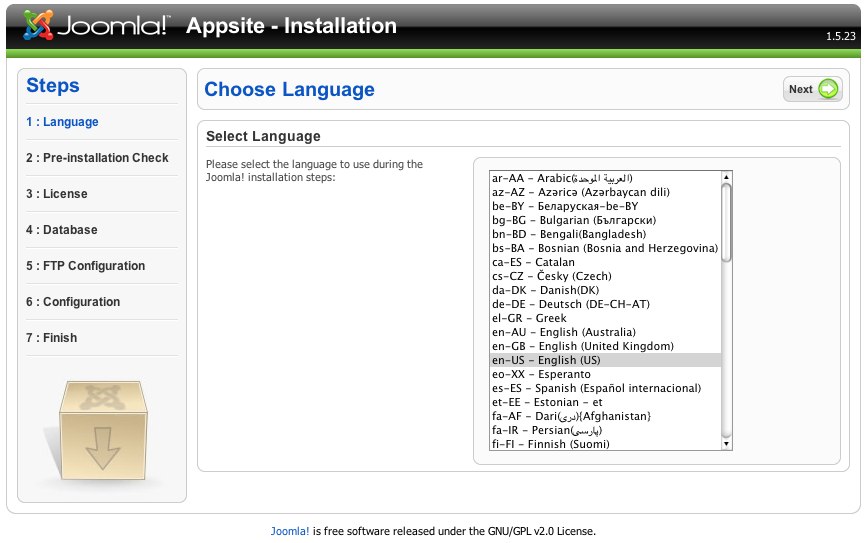Screen dimensions: 866x543
Task: Select be-BY – Беларуская language
Action: 605,206
